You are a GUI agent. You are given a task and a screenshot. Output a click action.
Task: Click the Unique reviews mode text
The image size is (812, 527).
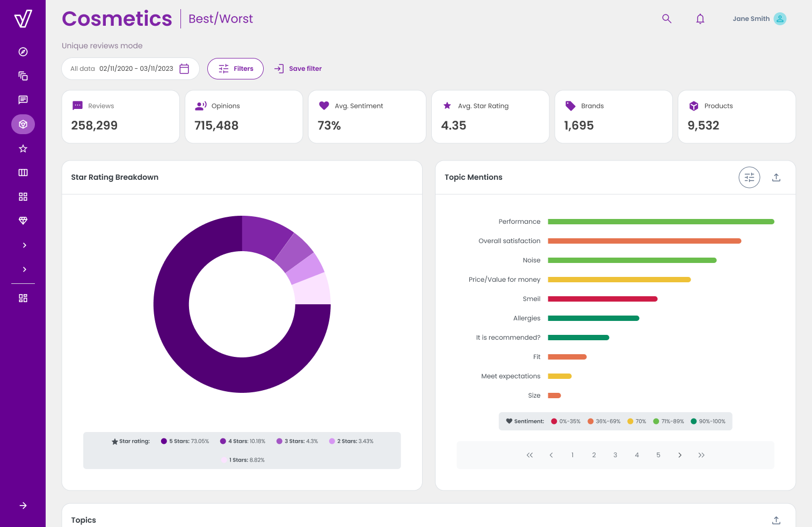pyautogui.click(x=102, y=46)
